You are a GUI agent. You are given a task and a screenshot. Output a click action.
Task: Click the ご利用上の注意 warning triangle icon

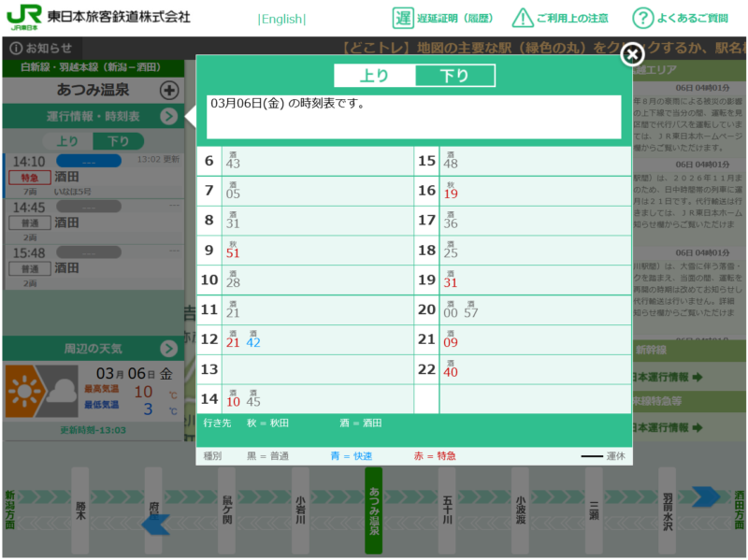(523, 18)
